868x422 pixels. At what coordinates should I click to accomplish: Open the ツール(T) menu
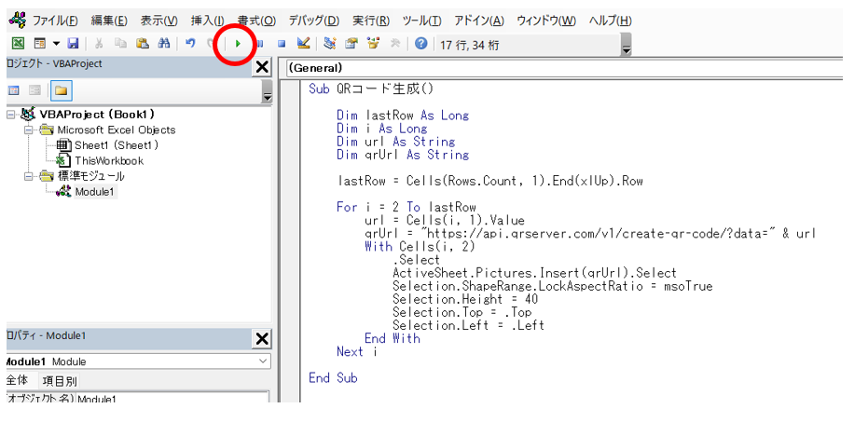pyautogui.click(x=421, y=21)
